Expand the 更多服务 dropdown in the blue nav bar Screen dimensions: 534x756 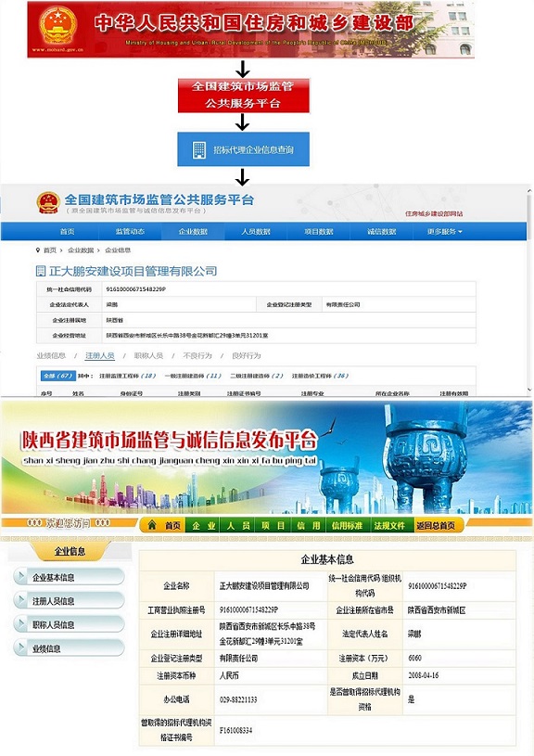coord(444,231)
